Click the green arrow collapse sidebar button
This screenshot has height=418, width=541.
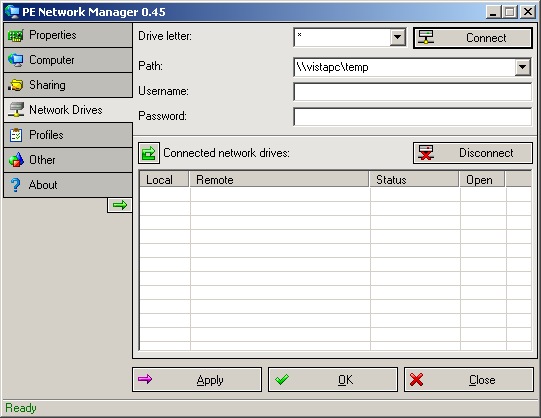click(120, 205)
